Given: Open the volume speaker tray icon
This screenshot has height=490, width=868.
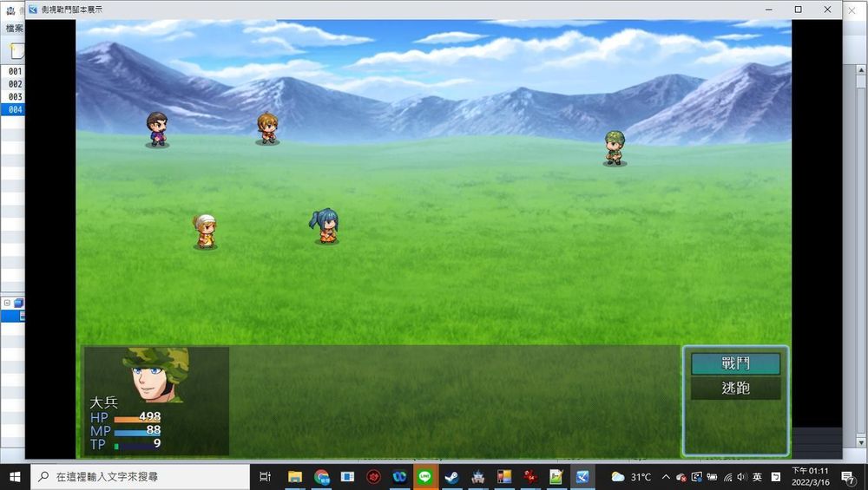Looking at the screenshot, I should (742, 477).
